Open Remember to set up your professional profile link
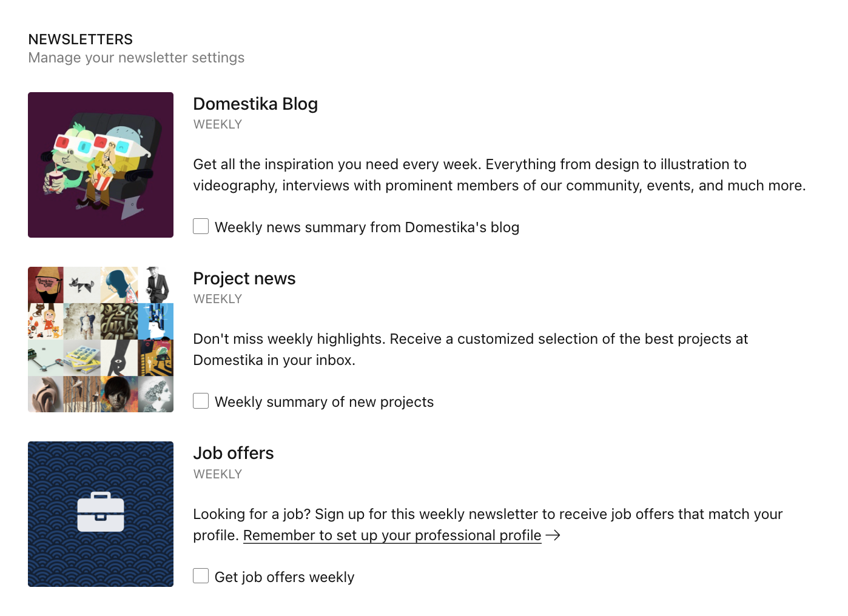848x616 pixels. [x=392, y=535]
